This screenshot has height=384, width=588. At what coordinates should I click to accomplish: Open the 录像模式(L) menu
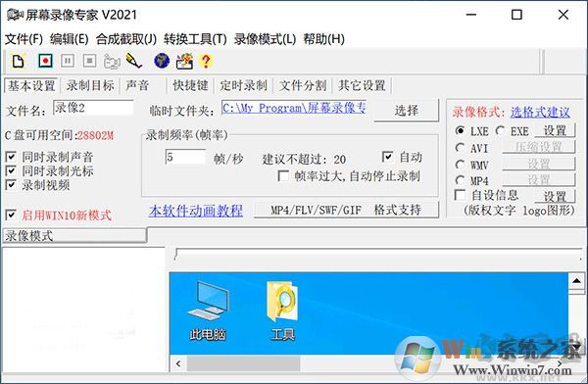point(266,39)
